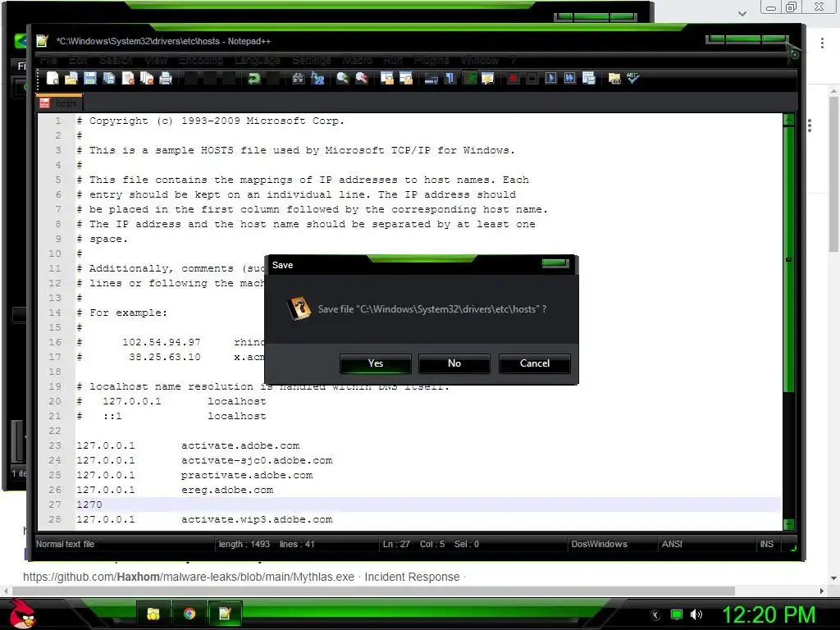Viewport: 840px width, 630px height.
Task: Click the green Undo arrow icon
Action: point(254,78)
